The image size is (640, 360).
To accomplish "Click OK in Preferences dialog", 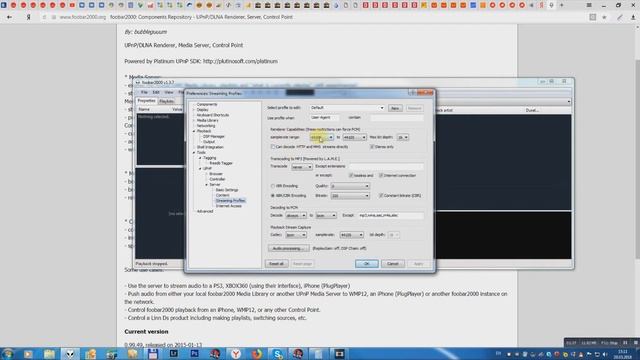I will tap(367, 264).
